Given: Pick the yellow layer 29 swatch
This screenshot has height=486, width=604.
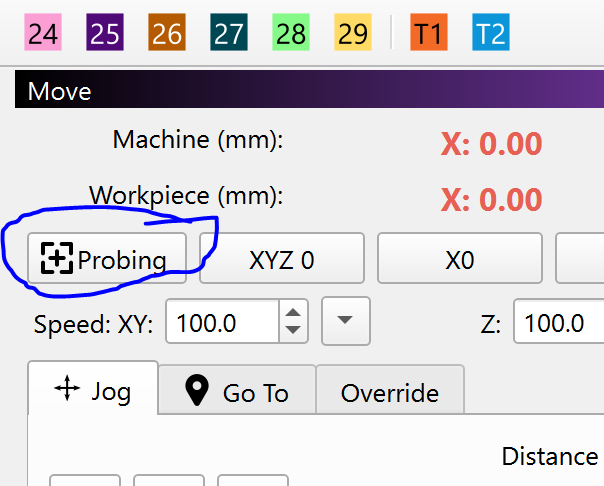Looking at the screenshot, I should pyautogui.click(x=353, y=34).
